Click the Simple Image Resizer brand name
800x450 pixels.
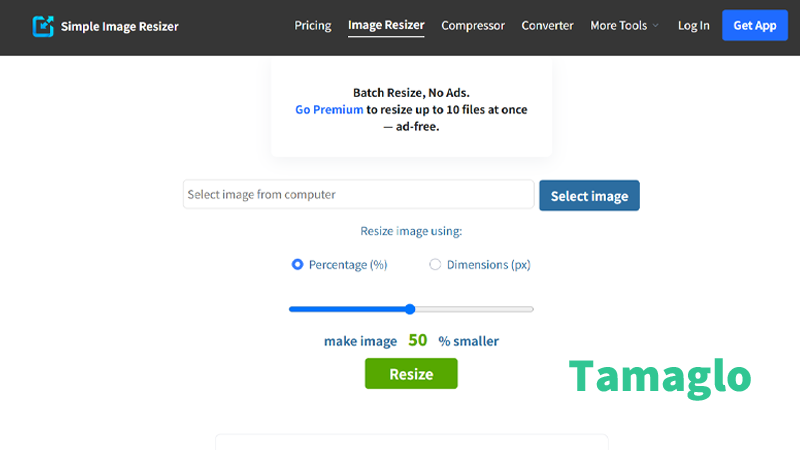(119, 26)
